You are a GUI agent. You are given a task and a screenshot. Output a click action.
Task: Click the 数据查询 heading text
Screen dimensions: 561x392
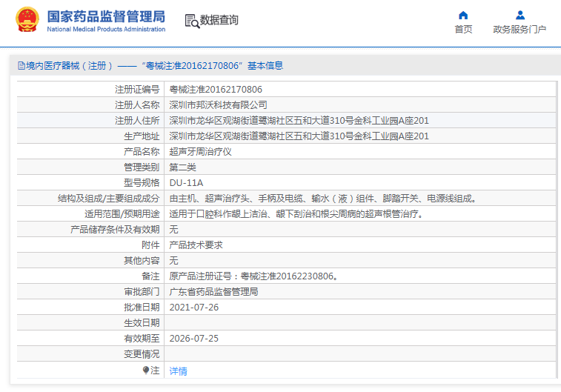[x=219, y=20]
